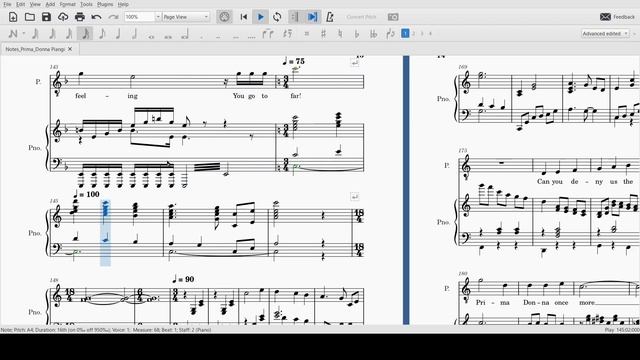Open the Plugins menu
The image size is (640, 360).
point(105,4)
